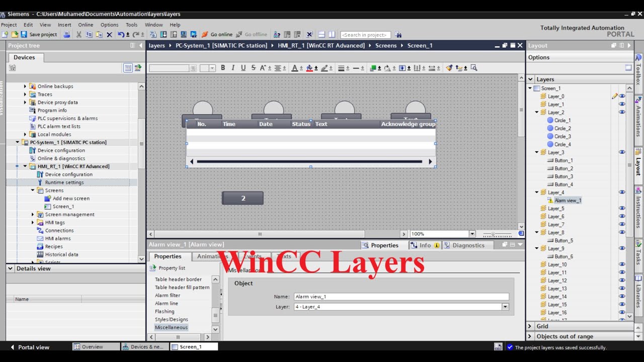Image resolution: width=644 pixels, height=362 pixels.
Task: Click the Cut scissors icon
Action: tap(78, 34)
